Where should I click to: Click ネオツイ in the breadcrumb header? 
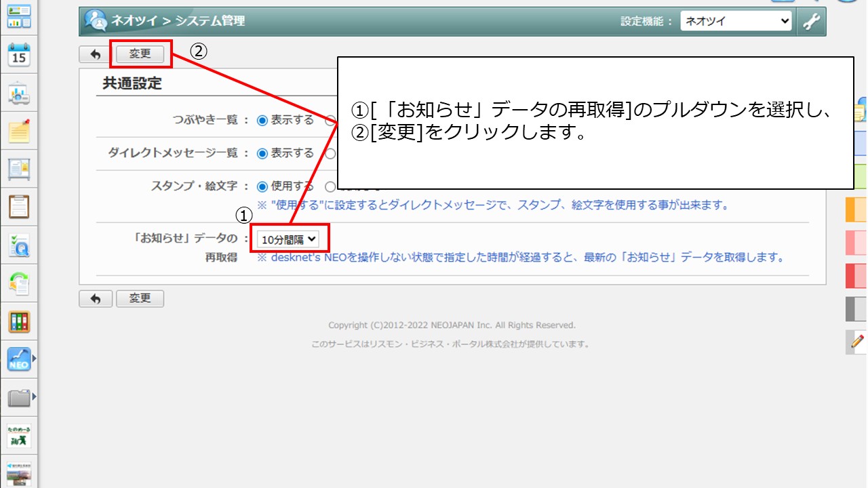[134, 21]
